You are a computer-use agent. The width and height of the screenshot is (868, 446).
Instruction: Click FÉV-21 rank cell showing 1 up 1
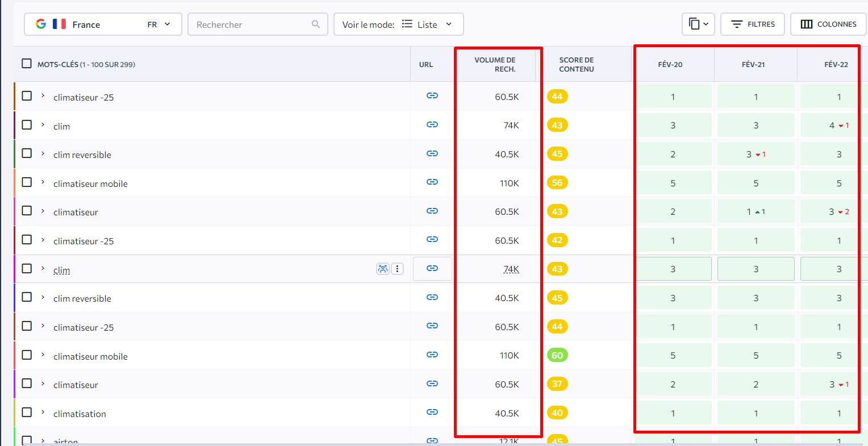point(756,211)
